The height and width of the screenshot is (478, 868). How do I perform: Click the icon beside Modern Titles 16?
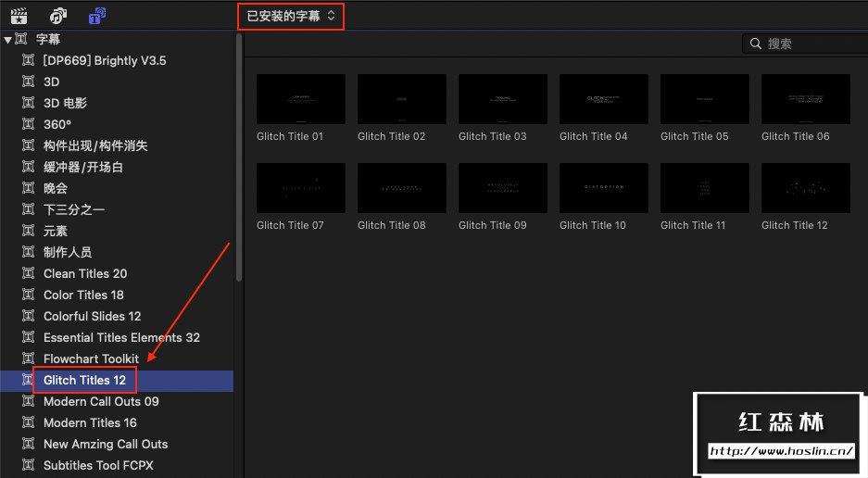tap(28, 422)
